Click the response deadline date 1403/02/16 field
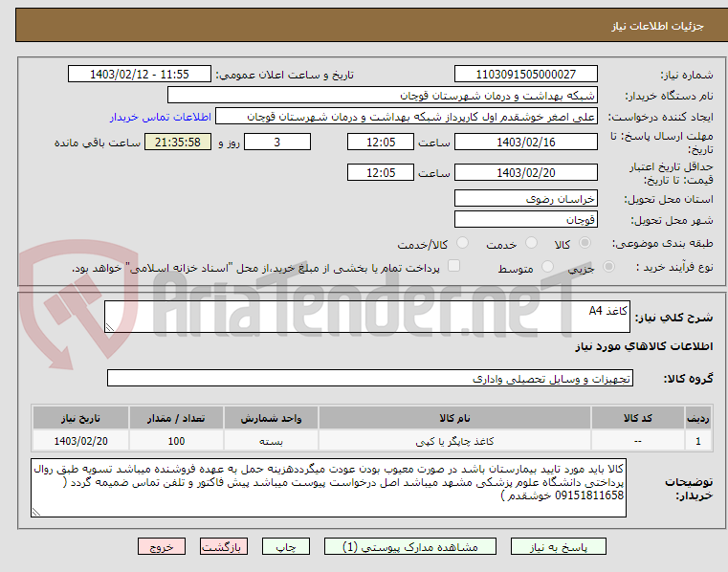Screen dimensions: 728x572 click(525, 143)
